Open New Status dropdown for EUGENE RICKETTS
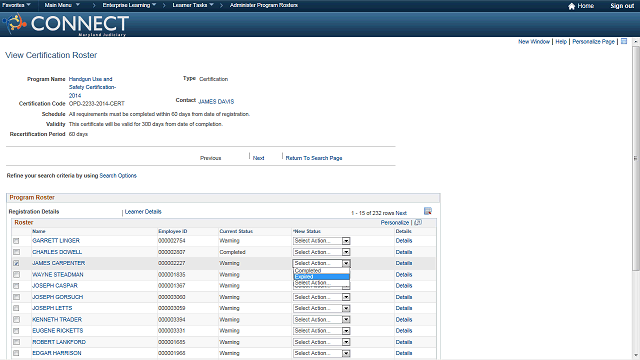 point(321,331)
